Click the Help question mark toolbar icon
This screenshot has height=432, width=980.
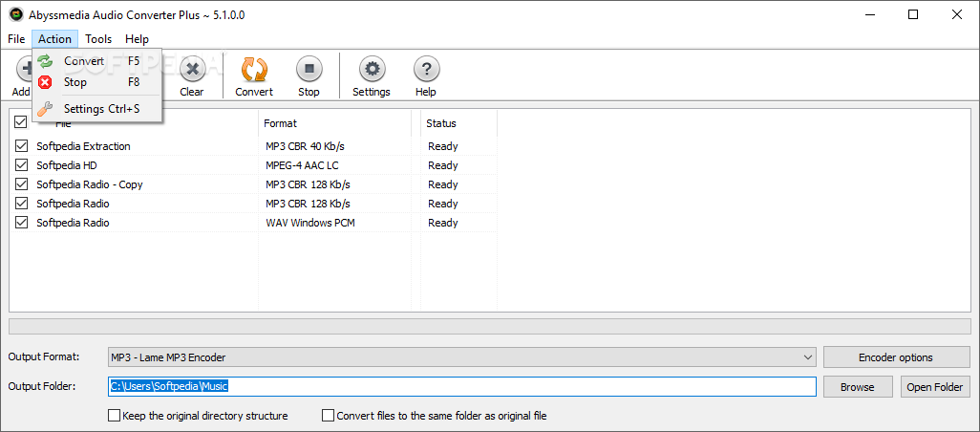[x=426, y=69]
